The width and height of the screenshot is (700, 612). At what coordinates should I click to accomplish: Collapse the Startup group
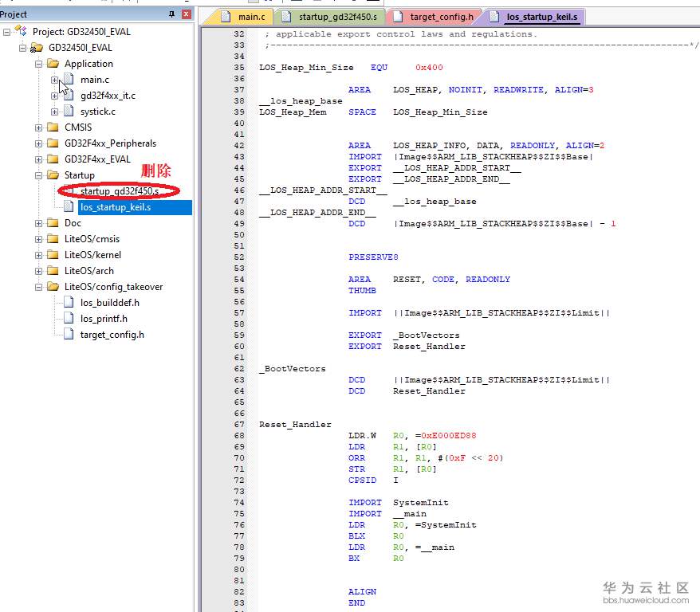(x=38, y=175)
